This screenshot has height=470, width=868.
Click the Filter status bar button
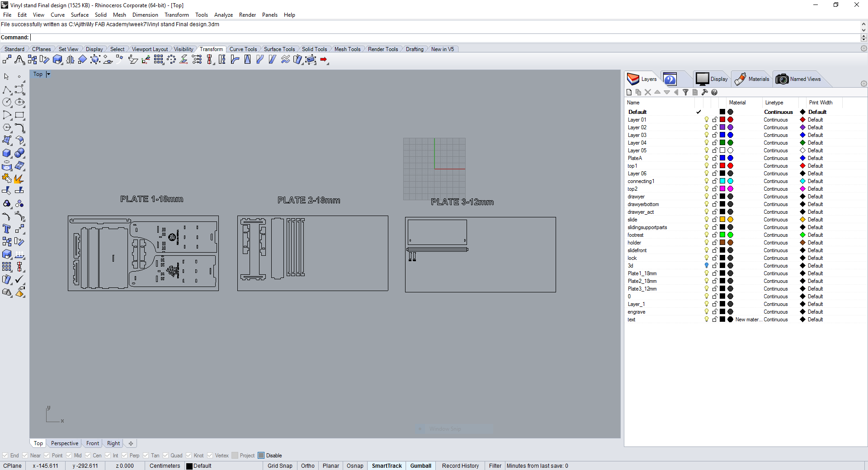pyautogui.click(x=495, y=466)
